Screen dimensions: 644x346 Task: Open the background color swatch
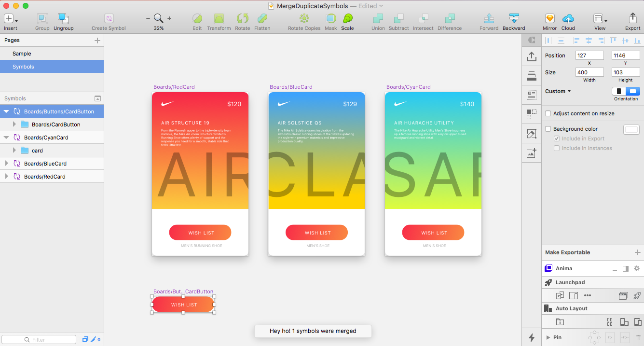coord(631,129)
